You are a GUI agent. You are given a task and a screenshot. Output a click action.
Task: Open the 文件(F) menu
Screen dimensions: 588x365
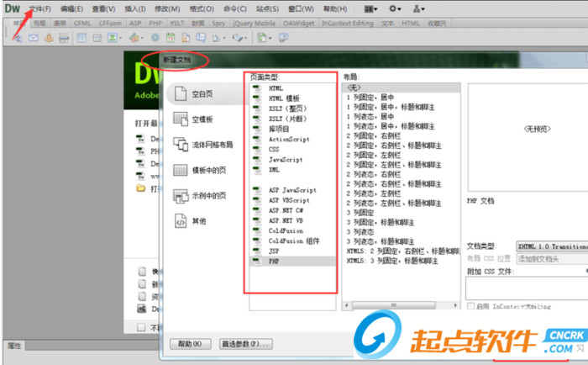(40, 8)
